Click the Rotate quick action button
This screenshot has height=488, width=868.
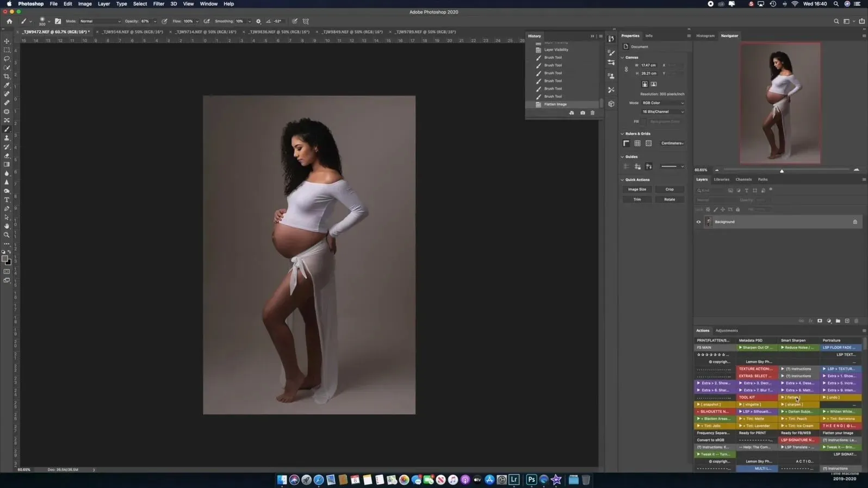(x=669, y=199)
